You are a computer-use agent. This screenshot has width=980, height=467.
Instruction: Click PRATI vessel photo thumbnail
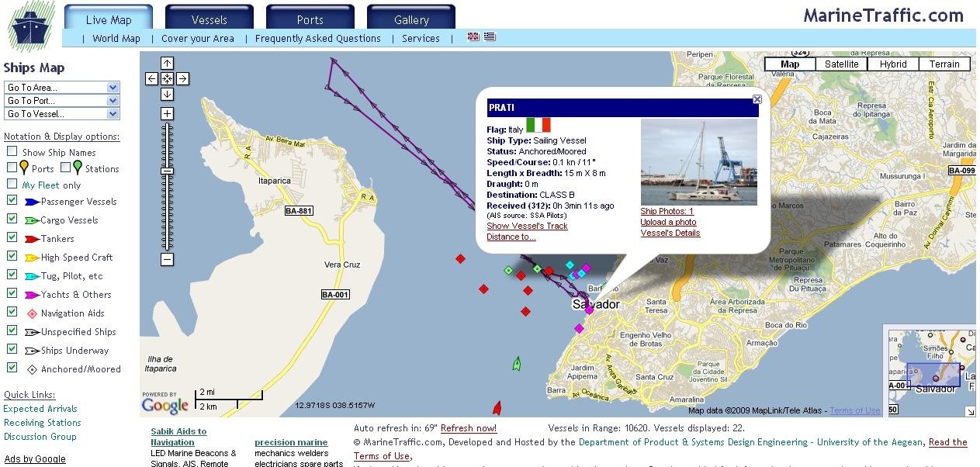(699, 161)
